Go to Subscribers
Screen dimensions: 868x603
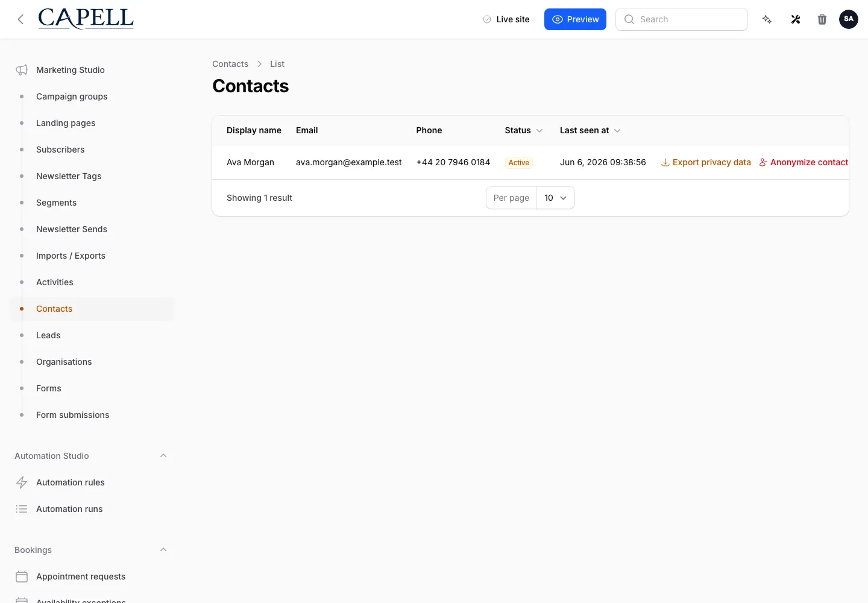click(x=60, y=150)
